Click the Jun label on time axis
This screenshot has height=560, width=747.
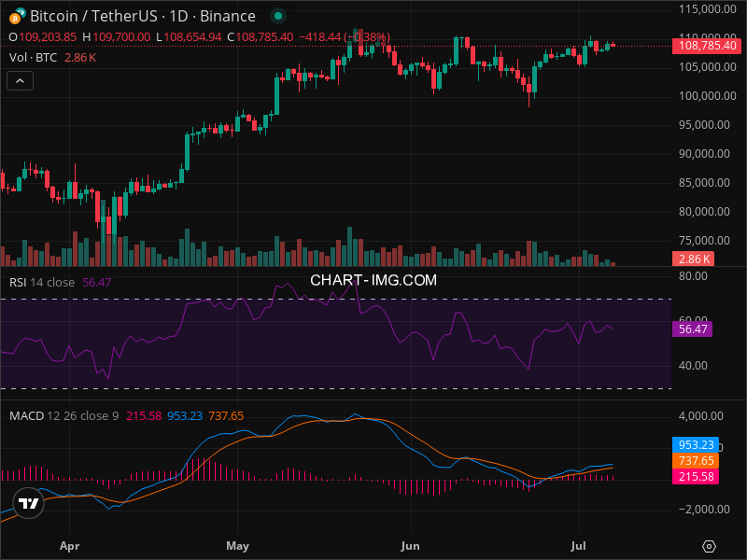(x=408, y=545)
